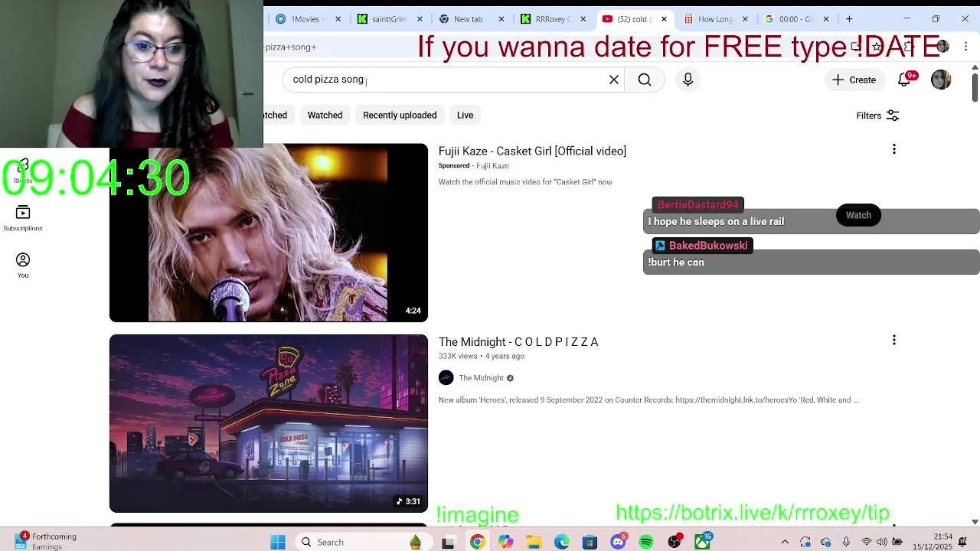Open the YouTube notifications bell
Screen dimensions: 980x551
(x=904, y=80)
